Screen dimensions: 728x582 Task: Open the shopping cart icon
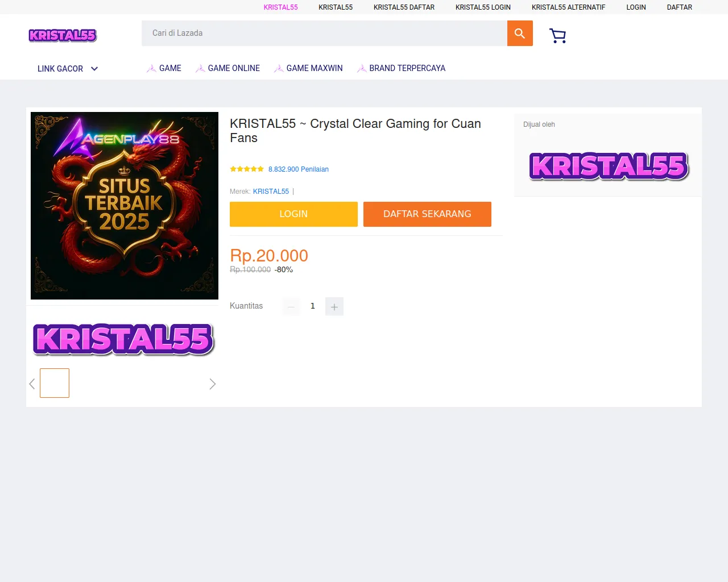tap(558, 36)
